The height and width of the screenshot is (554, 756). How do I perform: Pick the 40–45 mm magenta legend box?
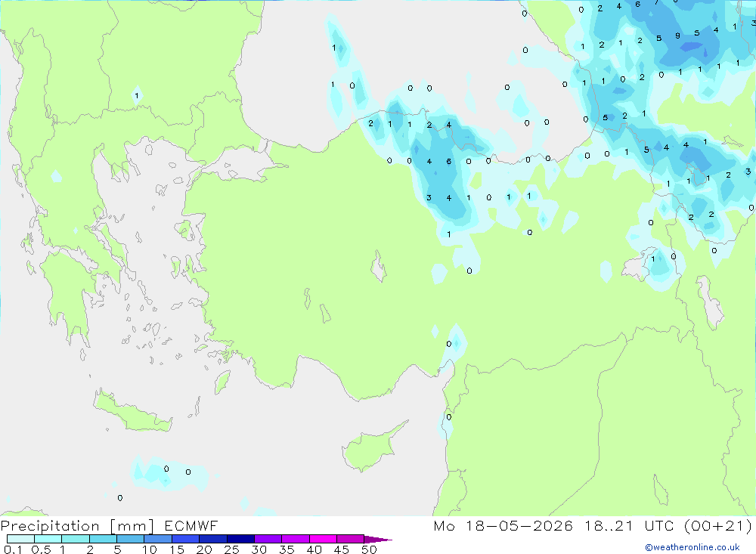pyautogui.click(x=323, y=539)
